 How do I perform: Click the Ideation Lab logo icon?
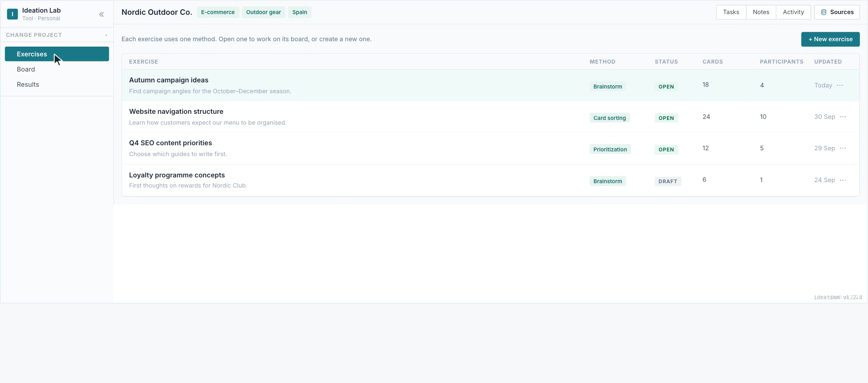[12, 14]
